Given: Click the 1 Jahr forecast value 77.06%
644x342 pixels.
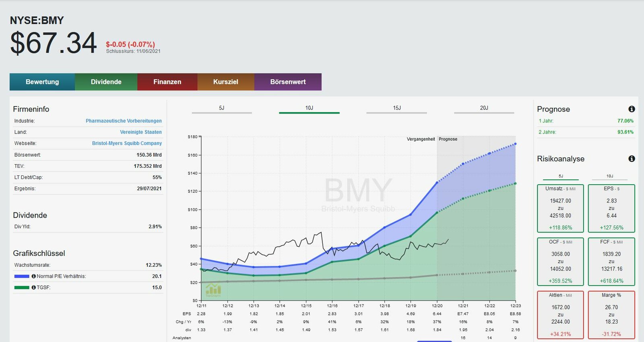Looking at the screenshot, I should [625, 121].
